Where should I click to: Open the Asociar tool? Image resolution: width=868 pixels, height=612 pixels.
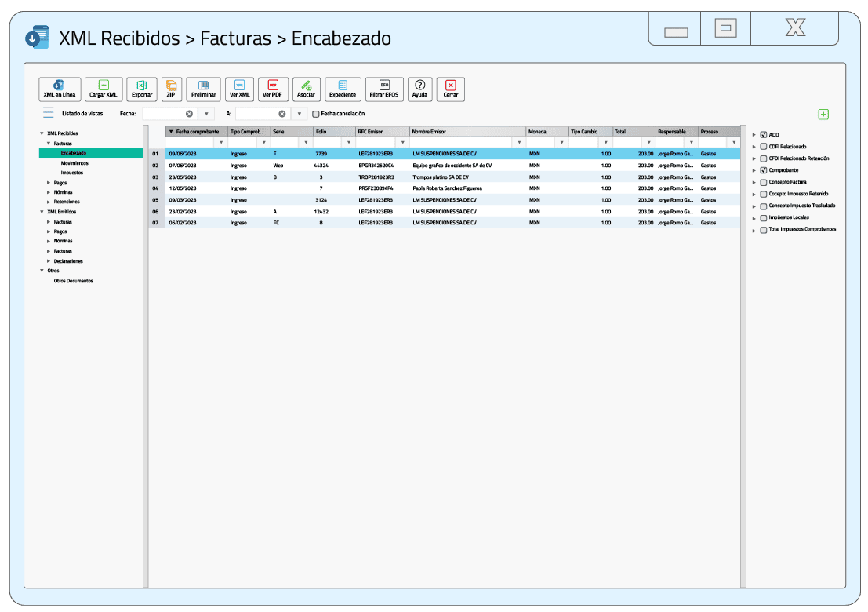[x=306, y=89]
